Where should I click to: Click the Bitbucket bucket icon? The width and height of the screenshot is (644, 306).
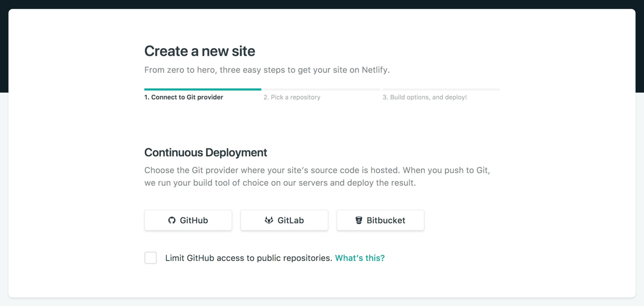[x=359, y=220]
